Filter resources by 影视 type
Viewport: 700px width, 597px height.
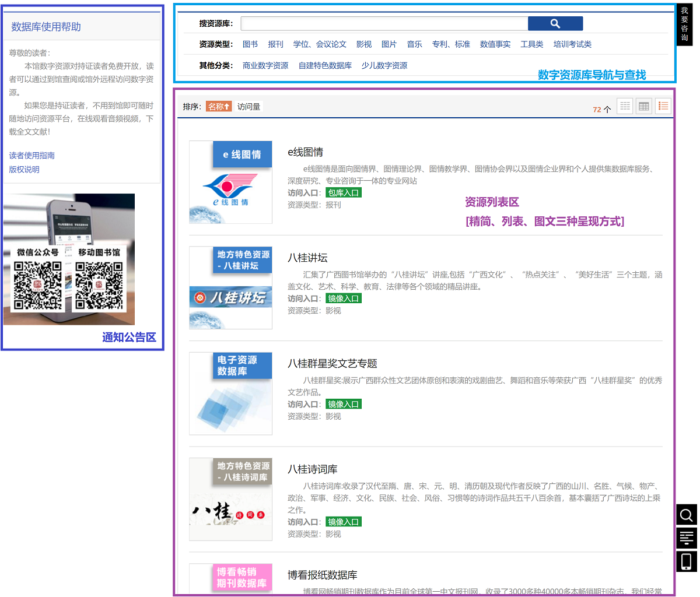(364, 44)
